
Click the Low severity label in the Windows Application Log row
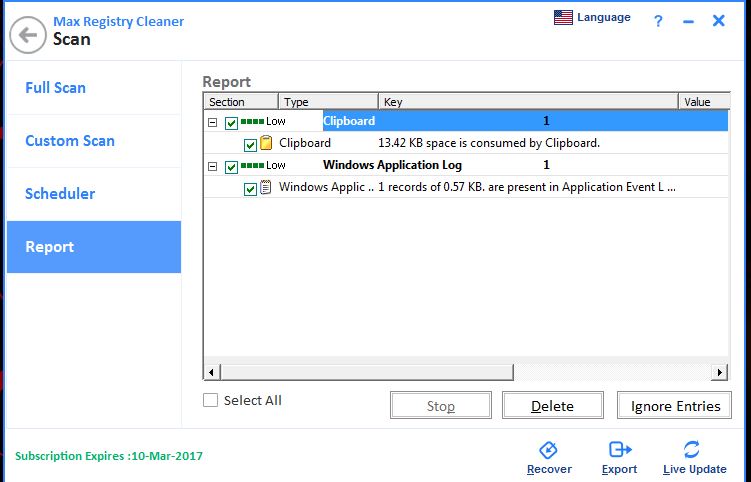click(276, 165)
